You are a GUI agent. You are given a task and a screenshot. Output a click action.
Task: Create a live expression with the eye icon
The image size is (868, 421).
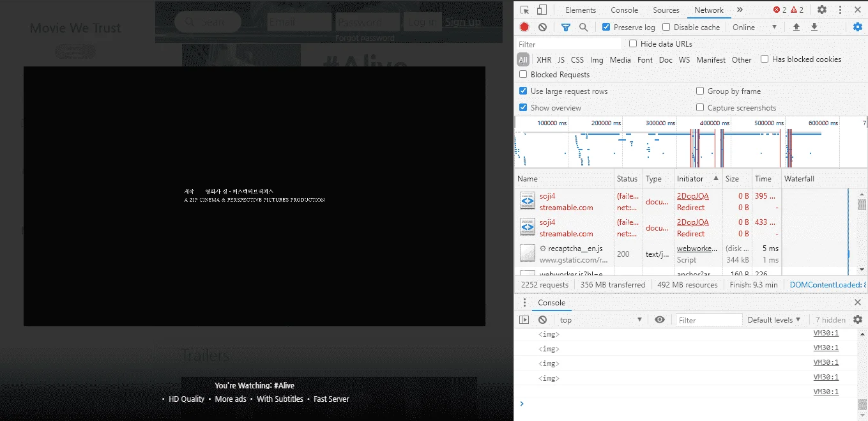point(660,319)
